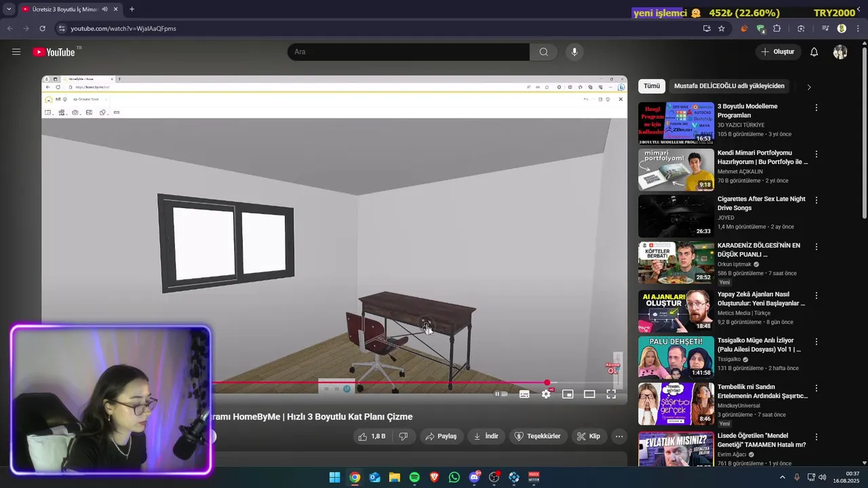Open the YouTube account avatar menu
This screenshot has height=488, width=868.
click(x=840, y=52)
